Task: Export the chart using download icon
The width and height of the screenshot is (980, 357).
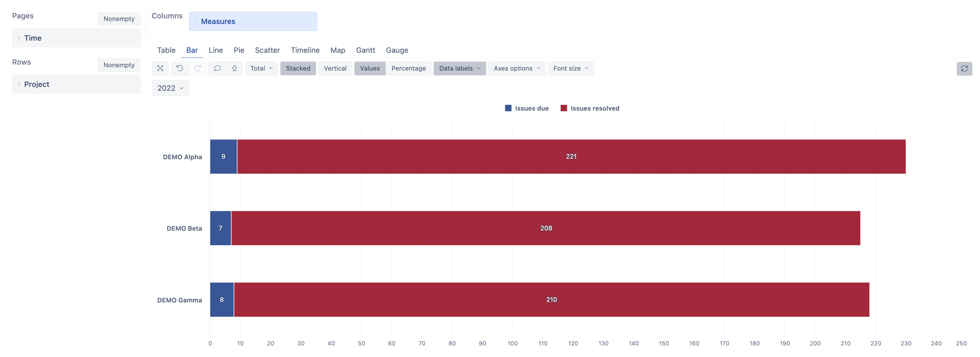Action: click(234, 68)
